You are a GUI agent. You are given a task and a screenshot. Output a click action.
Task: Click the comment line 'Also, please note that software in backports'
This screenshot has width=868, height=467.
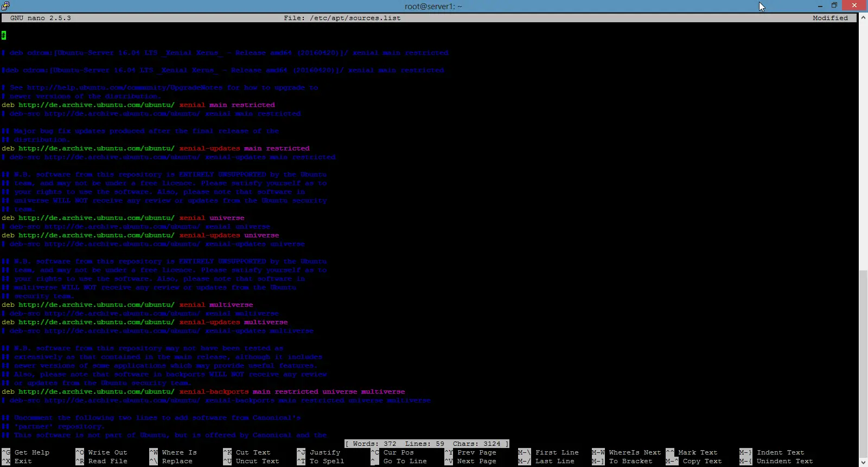click(164, 374)
